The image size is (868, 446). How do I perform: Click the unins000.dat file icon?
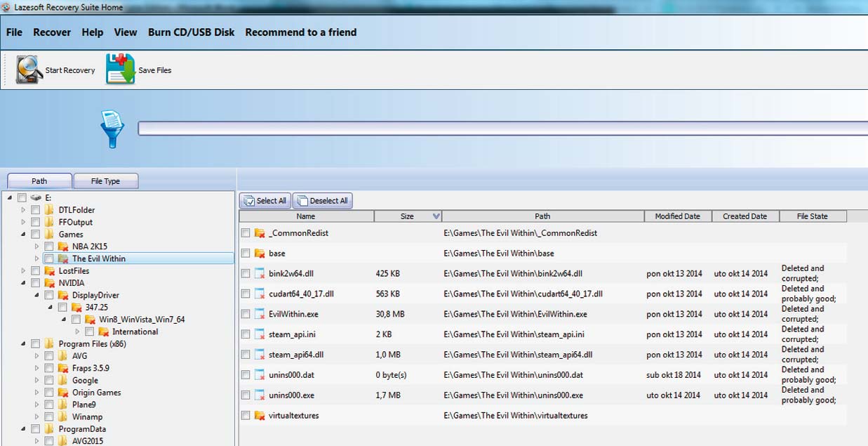coord(260,375)
